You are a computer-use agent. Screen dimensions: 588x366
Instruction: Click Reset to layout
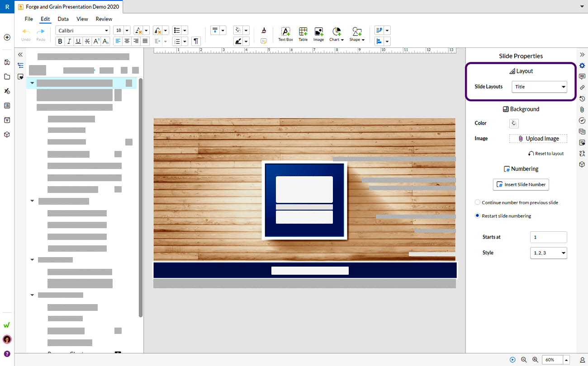546,154
